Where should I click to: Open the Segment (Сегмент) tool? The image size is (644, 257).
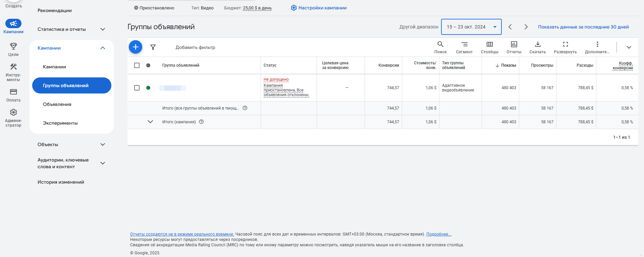click(x=464, y=47)
